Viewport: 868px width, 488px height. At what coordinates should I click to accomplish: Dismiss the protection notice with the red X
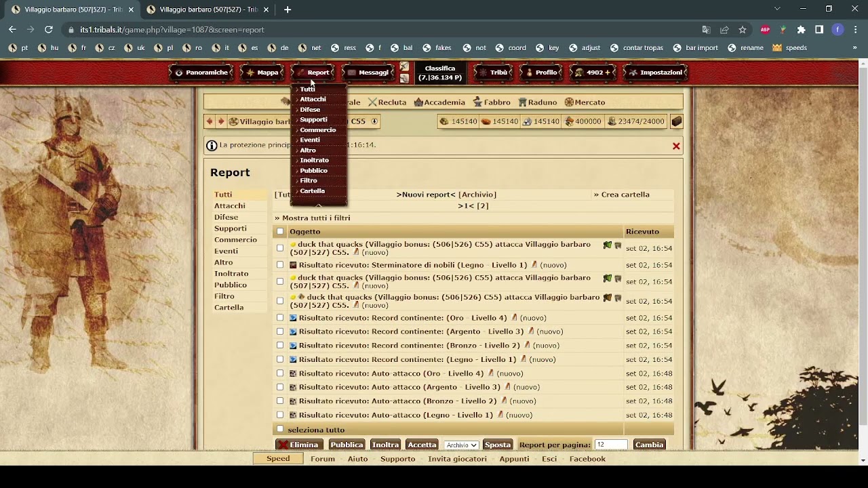[676, 146]
